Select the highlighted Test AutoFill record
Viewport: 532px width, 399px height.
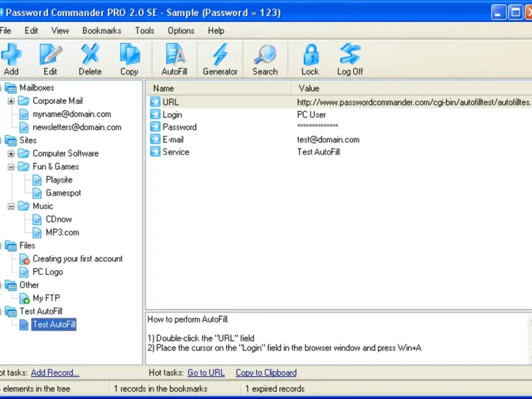pos(54,325)
